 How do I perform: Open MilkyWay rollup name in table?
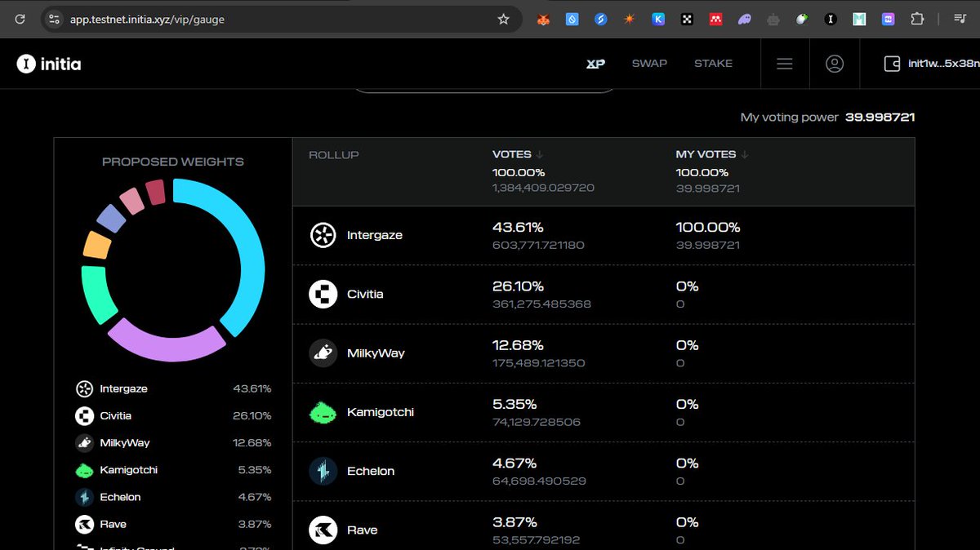pos(376,353)
